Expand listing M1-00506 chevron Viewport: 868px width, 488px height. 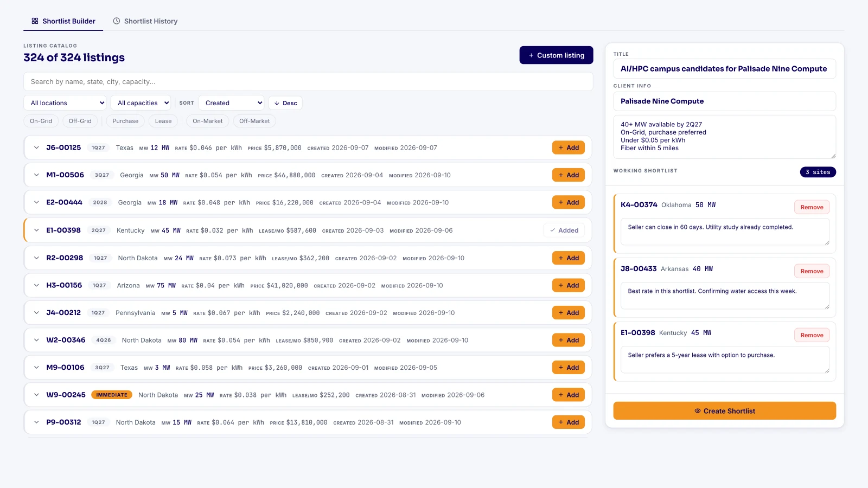[x=36, y=175]
